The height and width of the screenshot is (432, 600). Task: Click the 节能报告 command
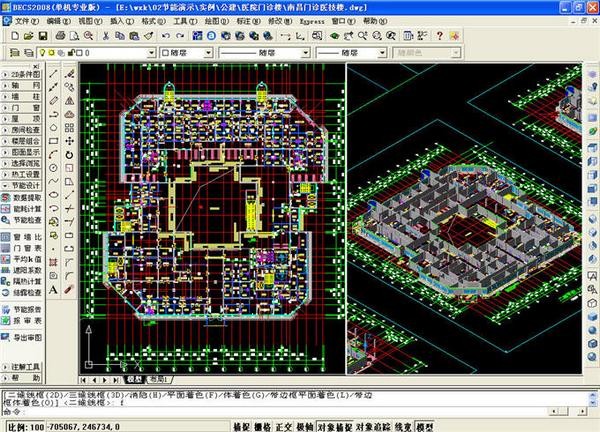[x=22, y=310]
